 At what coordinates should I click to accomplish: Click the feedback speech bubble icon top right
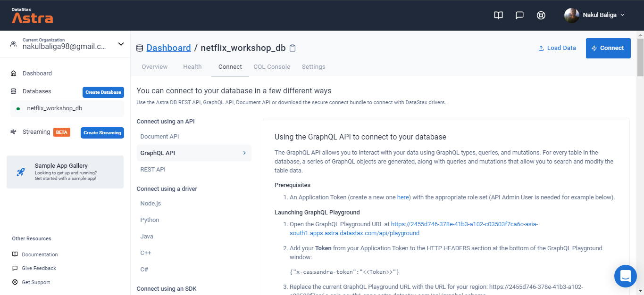519,15
